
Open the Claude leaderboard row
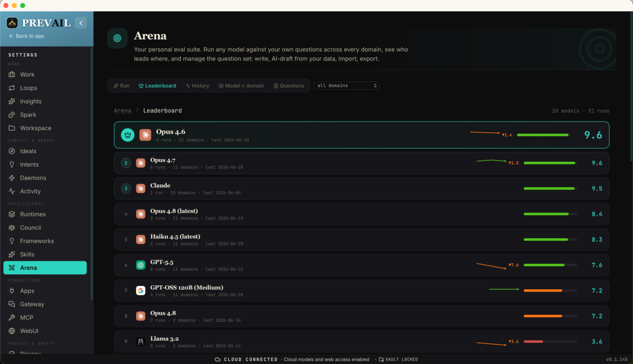361,188
